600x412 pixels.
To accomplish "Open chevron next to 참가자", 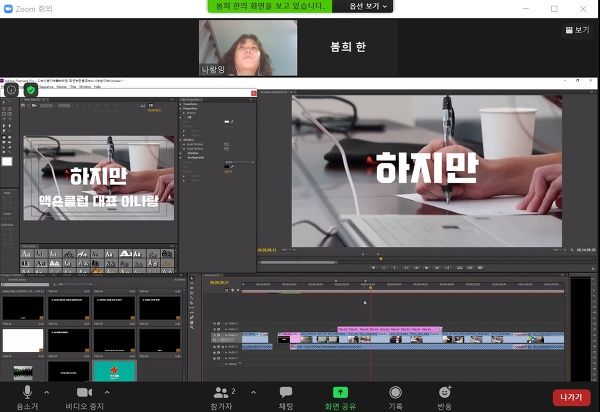I will [x=253, y=392].
